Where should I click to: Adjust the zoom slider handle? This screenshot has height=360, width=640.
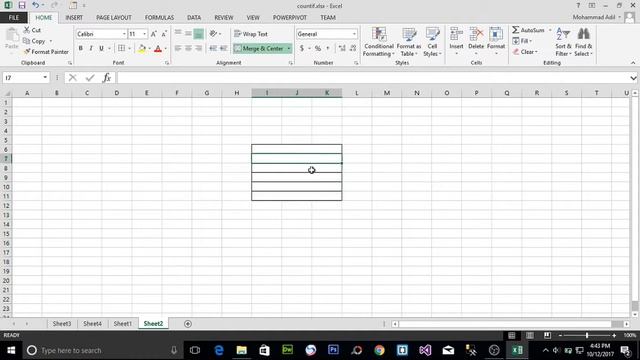587,335
